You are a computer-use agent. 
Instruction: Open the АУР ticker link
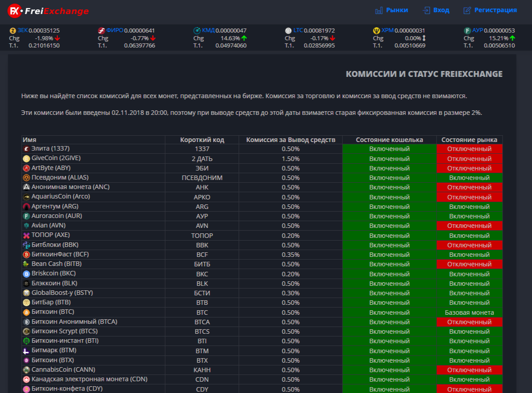coord(477,30)
